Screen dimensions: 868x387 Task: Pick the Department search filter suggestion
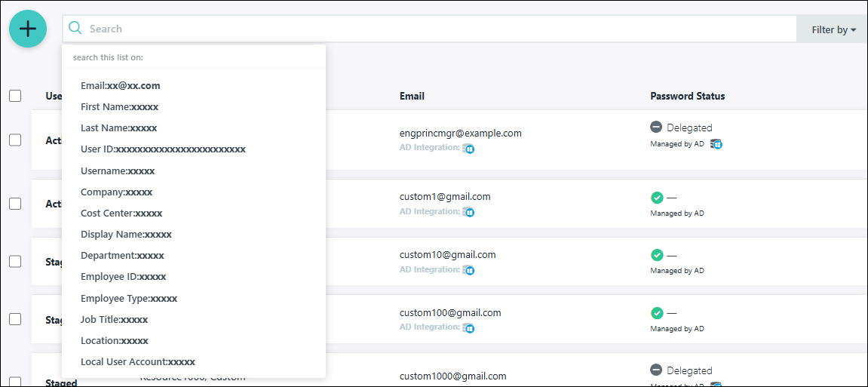click(x=122, y=256)
